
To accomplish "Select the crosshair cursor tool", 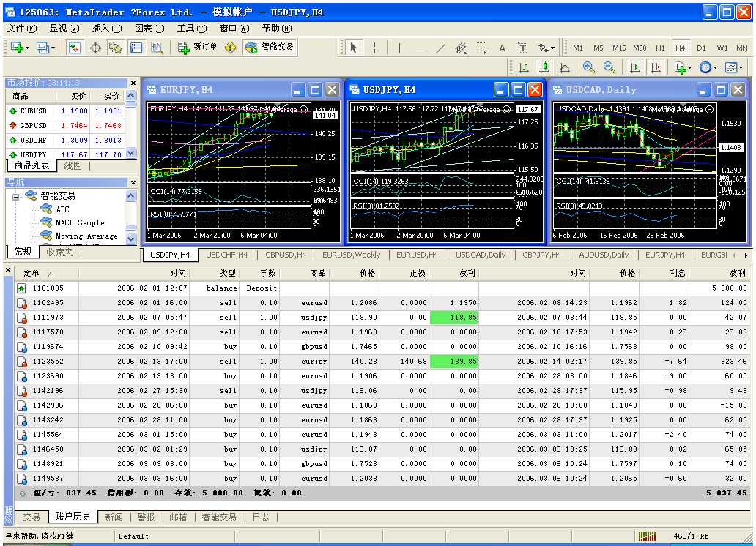I will point(374,48).
